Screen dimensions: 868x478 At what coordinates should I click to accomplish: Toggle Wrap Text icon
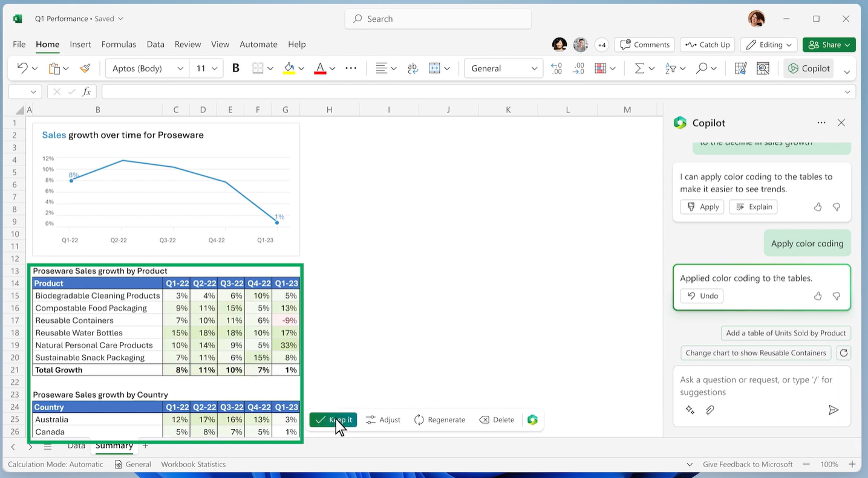(x=413, y=68)
